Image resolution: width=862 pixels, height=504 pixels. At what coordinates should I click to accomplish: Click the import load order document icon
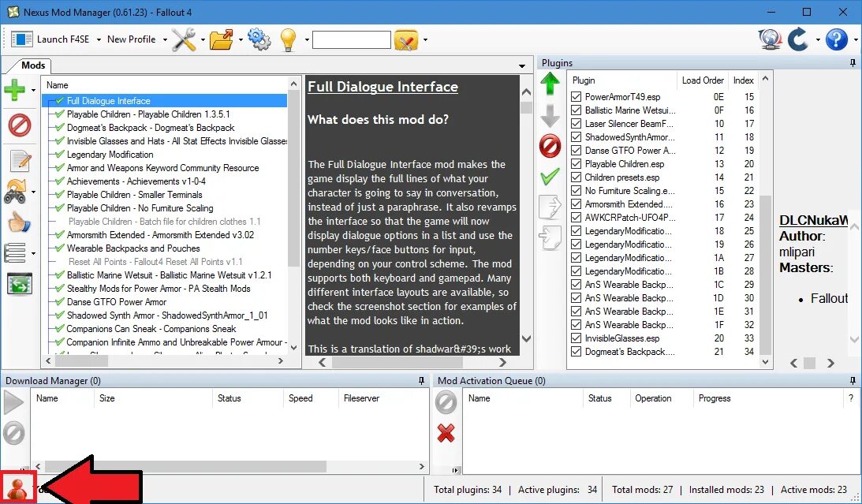(550, 238)
